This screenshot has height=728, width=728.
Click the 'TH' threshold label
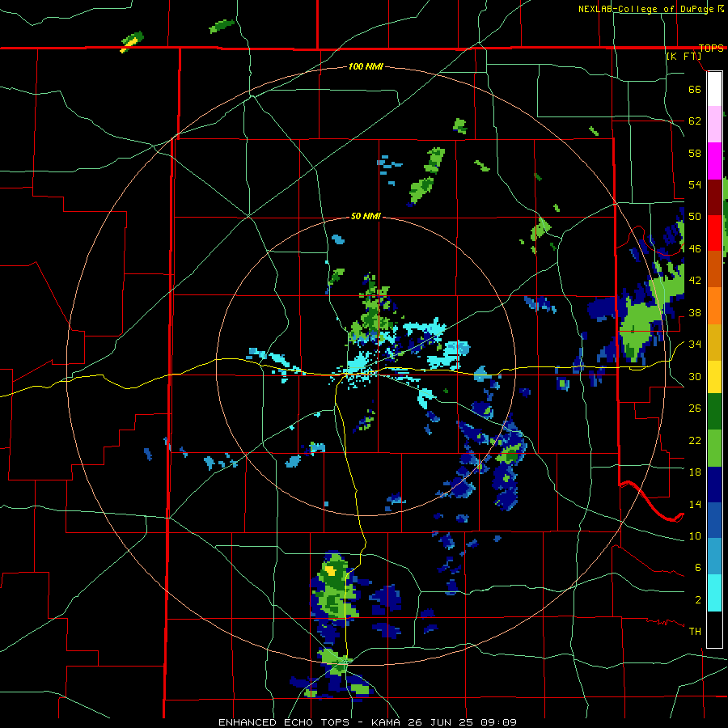coord(695,632)
